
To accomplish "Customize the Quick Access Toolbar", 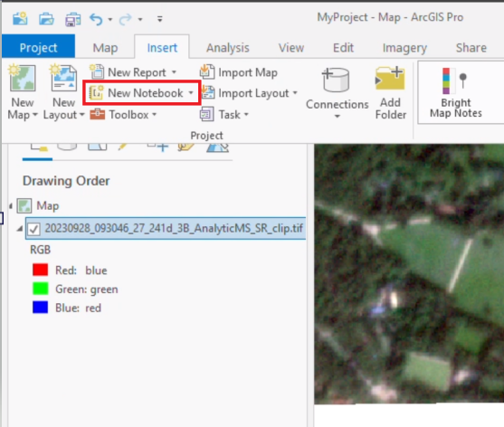I will pyautogui.click(x=160, y=19).
